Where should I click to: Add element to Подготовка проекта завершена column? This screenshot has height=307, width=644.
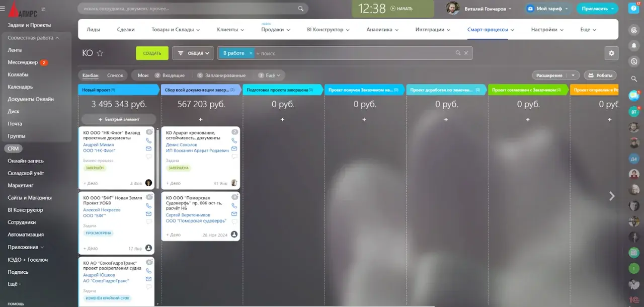(x=282, y=120)
